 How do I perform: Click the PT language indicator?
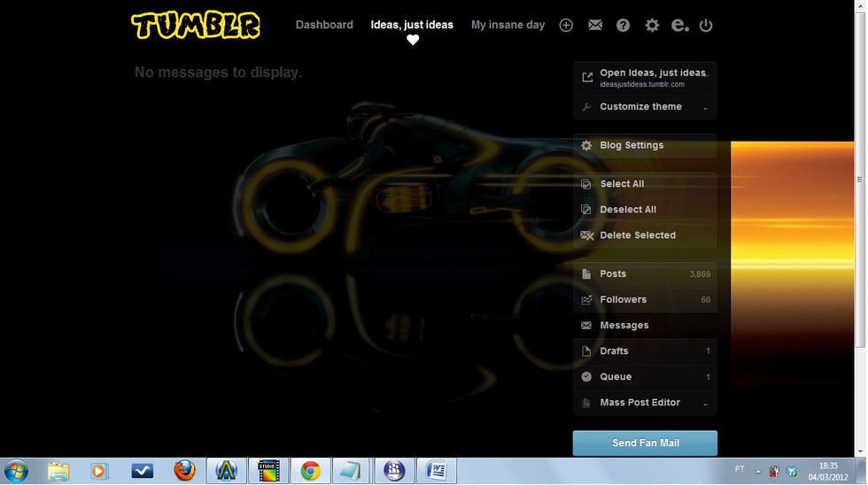pos(740,469)
